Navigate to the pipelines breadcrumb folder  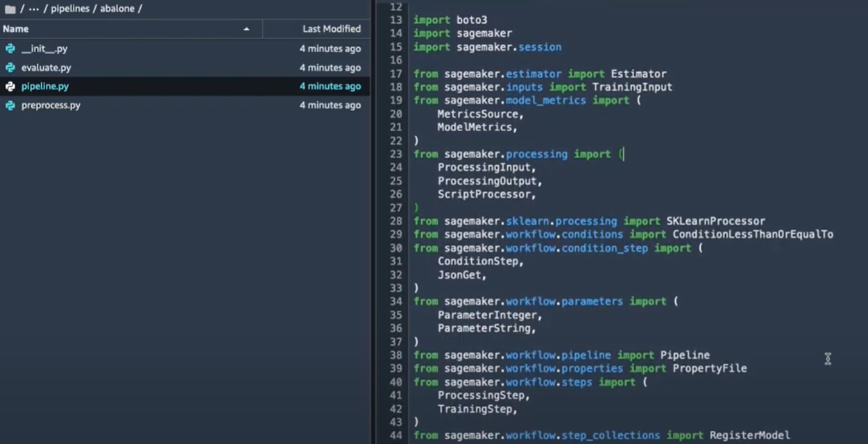[x=70, y=9]
